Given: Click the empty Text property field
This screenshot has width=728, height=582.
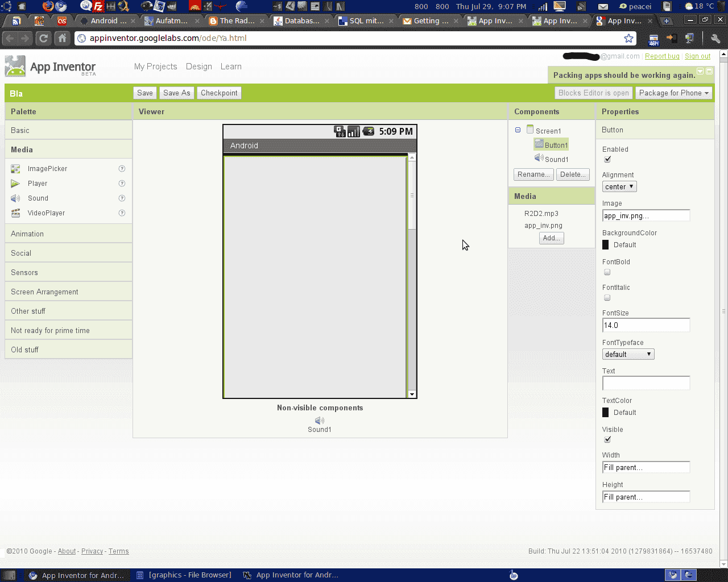Looking at the screenshot, I should pyautogui.click(x=646, y=383).
